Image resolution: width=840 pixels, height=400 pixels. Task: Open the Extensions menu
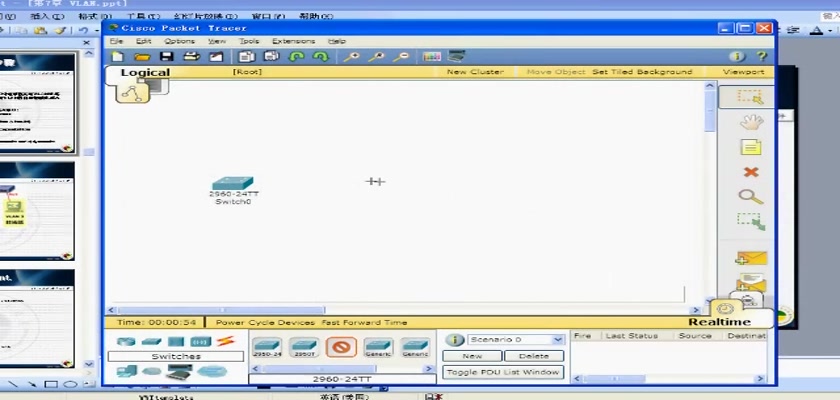coord(293,41)
